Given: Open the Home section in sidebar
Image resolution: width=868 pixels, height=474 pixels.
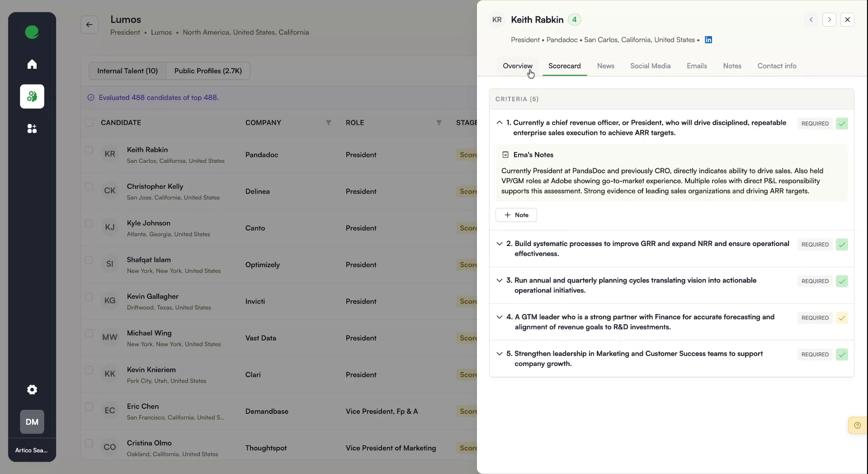Looking at the screenshot, I should click(32, 64).
